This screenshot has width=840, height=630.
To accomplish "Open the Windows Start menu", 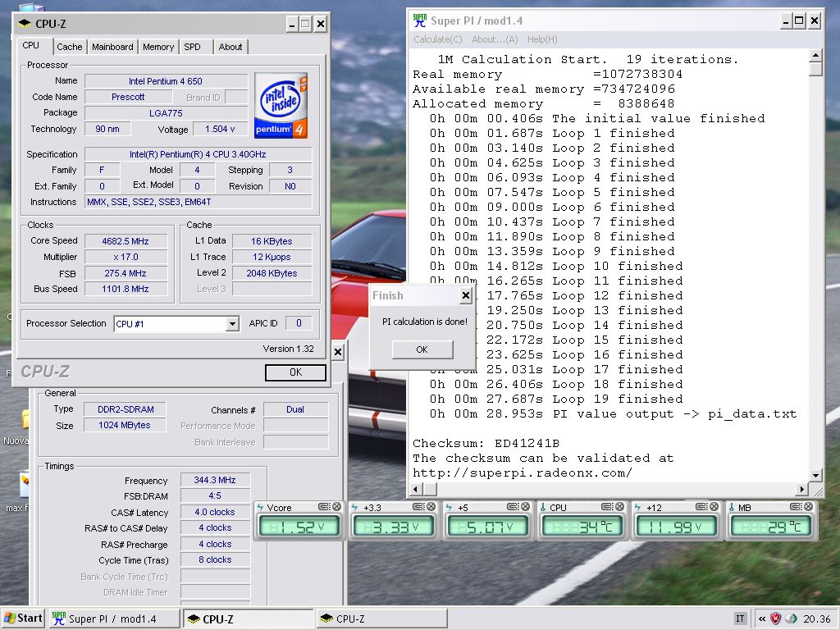I will (x=22, y=619).
